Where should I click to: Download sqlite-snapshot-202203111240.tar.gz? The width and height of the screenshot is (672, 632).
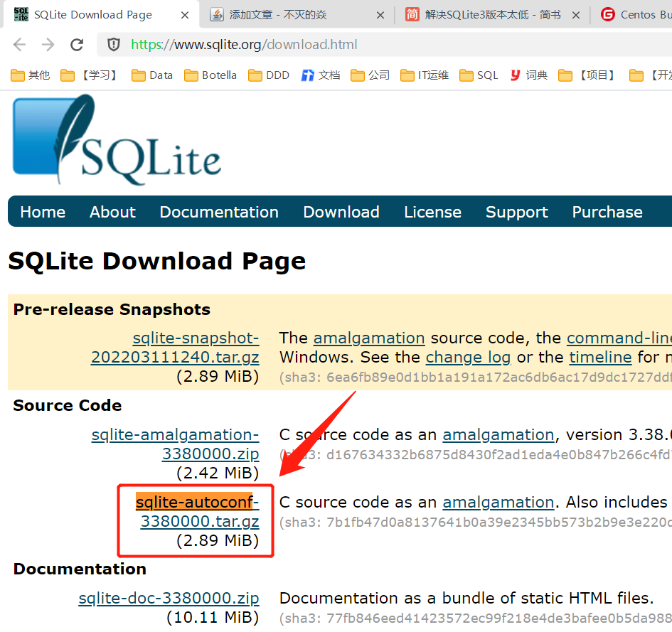pos(175,348)
